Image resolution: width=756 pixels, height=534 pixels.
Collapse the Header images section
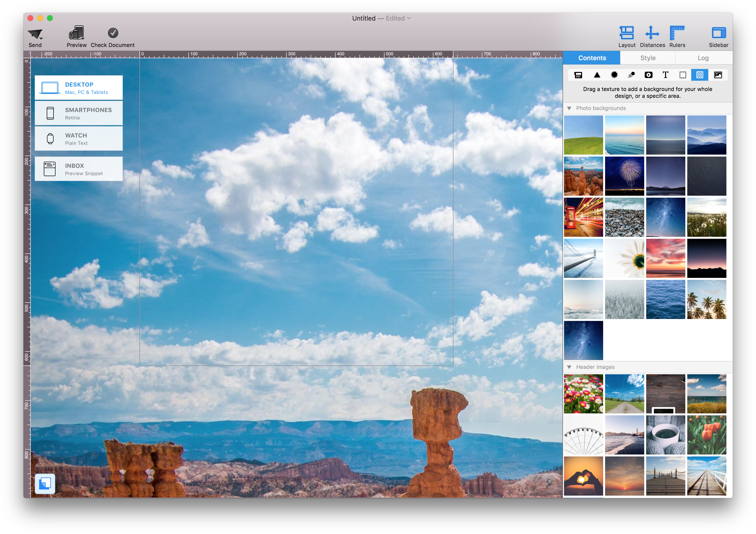tap(570, 367)
